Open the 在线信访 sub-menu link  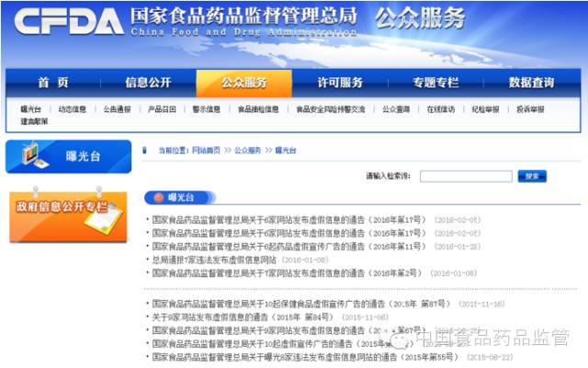click(x=441, y=109)
